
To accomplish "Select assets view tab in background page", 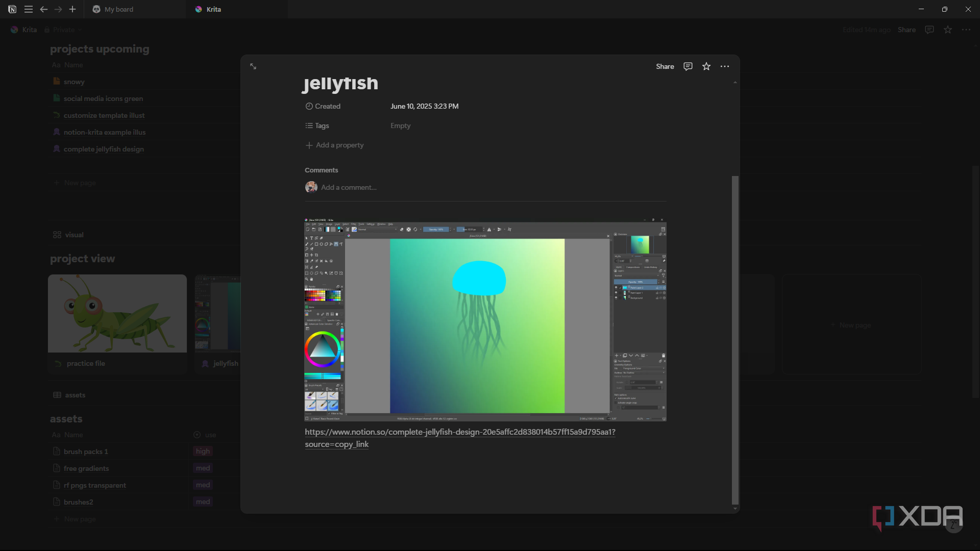I will pos(69,395).
